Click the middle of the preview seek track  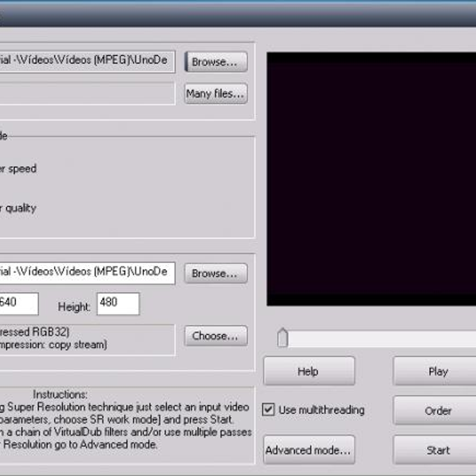[381, 339]
